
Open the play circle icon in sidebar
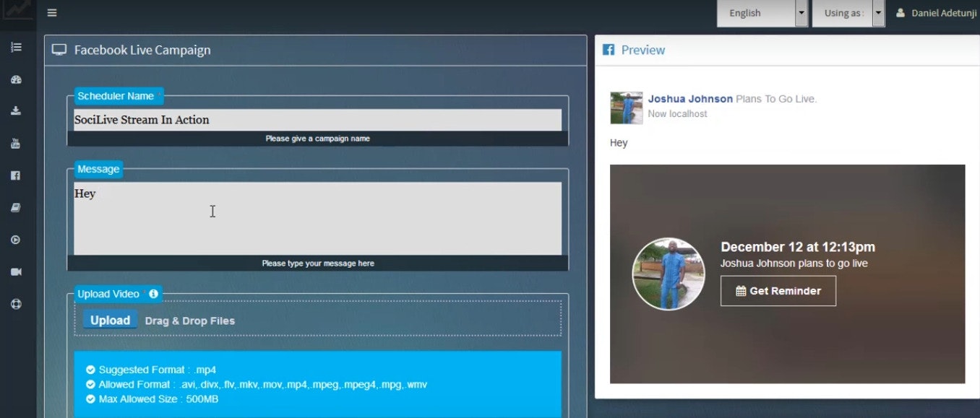click(x=16, y=239)
